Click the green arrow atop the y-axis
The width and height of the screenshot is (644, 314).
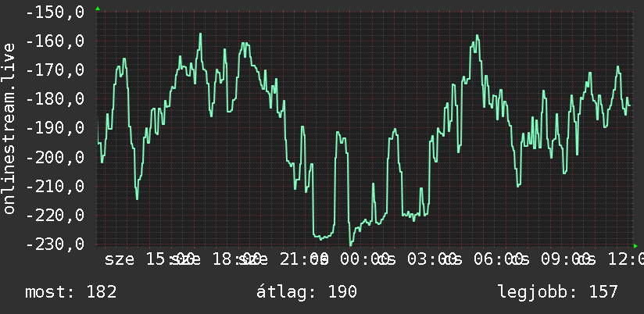(x=98, y=9)
